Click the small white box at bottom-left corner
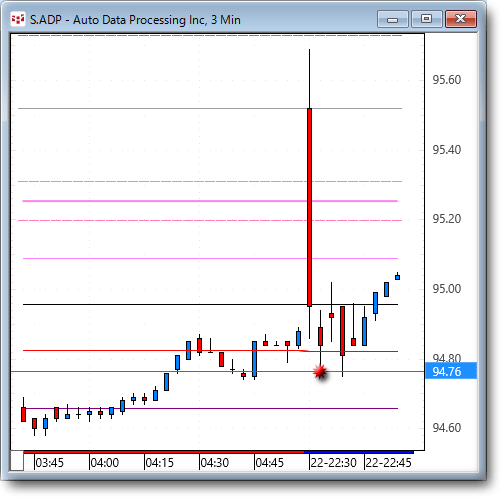Viewport: 504px width, 498px height. click(17, 461)
